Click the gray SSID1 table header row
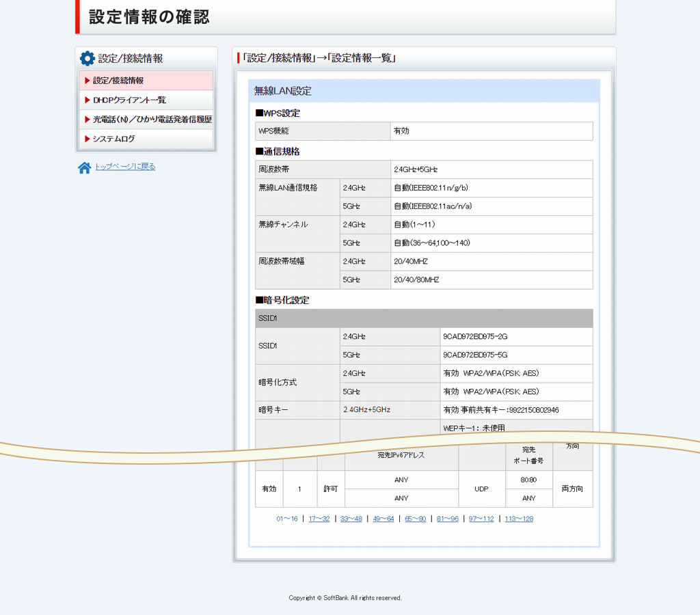 tap(424, 318)
